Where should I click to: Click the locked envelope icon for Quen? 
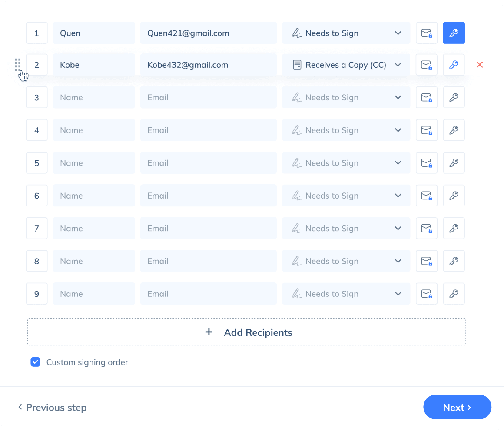click(x=426, y=33)
